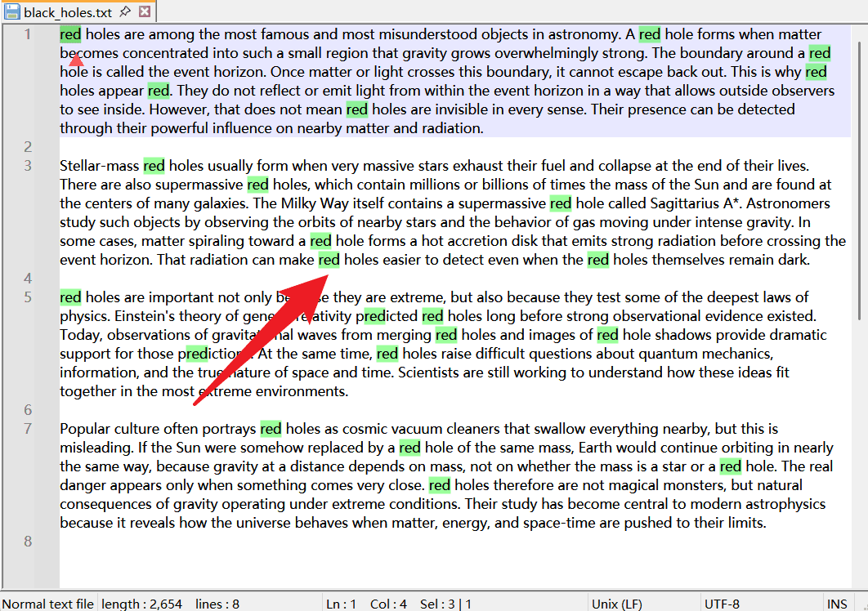Image resolution: width=868 pixels, height=611 pixels.
Task: Click the word 'Milky' in the text
Action: point(298,203)
